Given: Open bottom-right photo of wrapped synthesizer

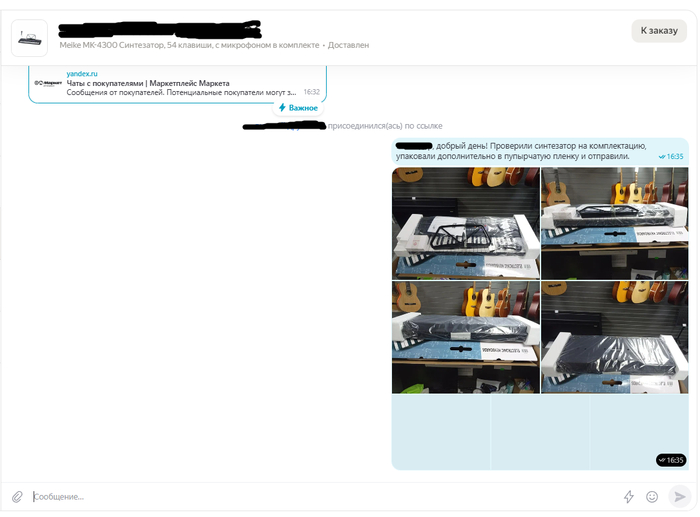Looking at the screenshot, I should 614,337.
